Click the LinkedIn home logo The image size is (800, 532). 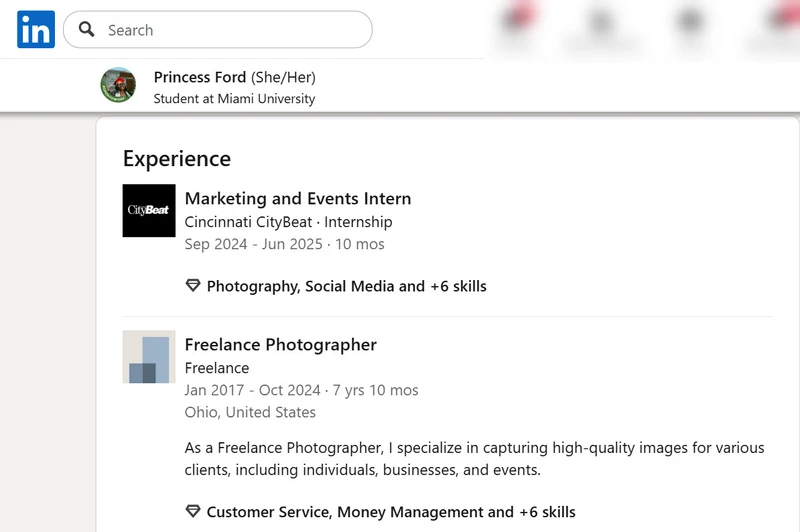(36, 30)
